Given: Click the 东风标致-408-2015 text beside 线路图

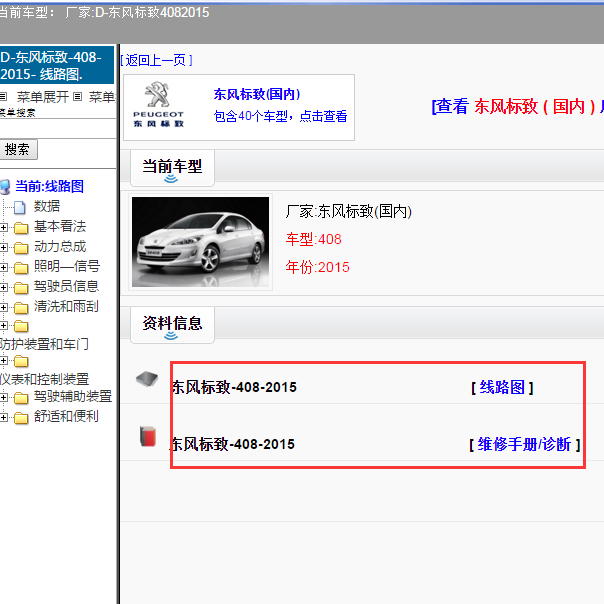Looking at the screenshot, I should pos(234,387).
